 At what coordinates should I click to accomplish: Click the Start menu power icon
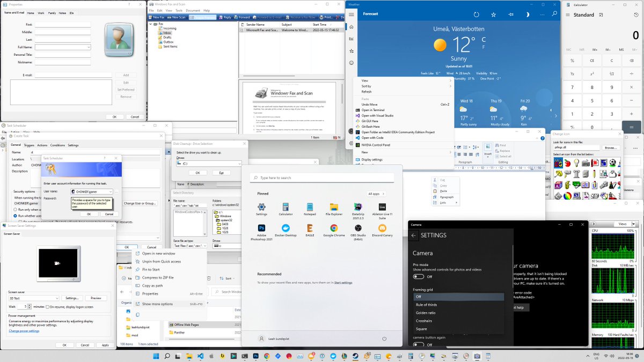point(384,339)
